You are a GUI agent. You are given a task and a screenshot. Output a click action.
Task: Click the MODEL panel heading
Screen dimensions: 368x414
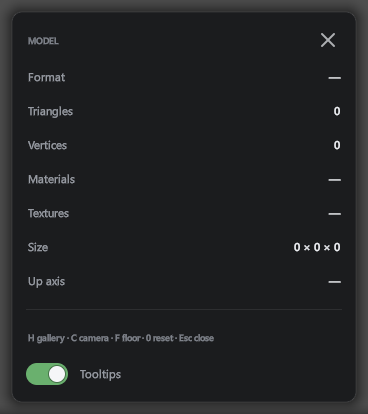[43, 41]
